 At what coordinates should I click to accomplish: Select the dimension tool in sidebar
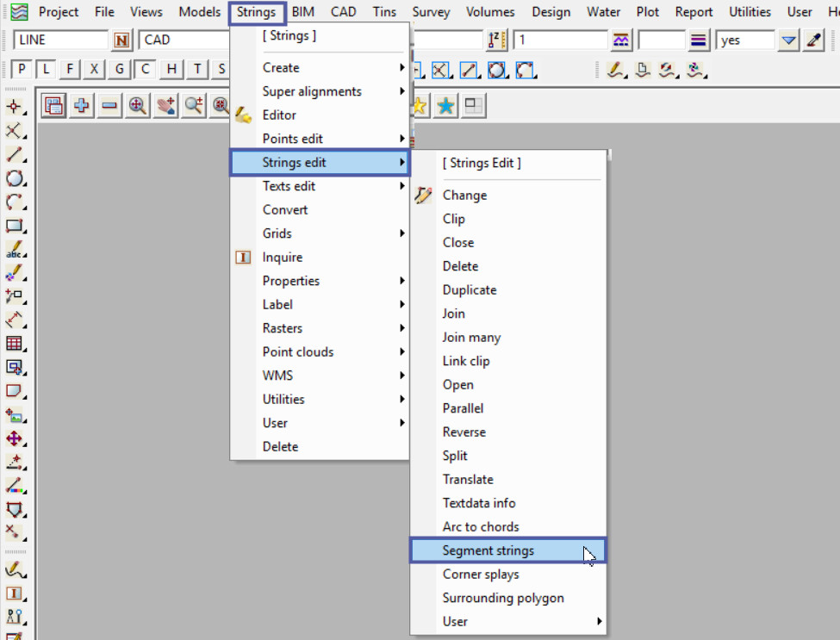tap(15, 320)
